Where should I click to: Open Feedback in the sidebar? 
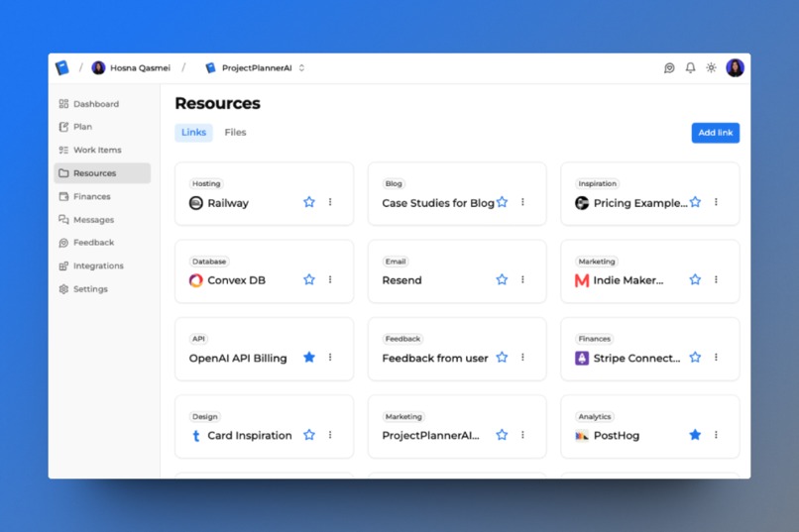click(x=102, y=243)
